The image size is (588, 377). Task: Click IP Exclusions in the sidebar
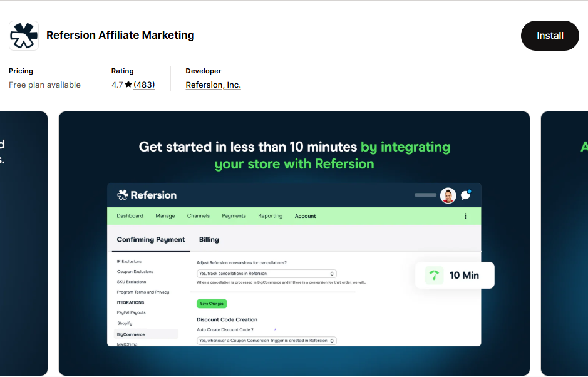pyautogui.click(x=129, y=262)
